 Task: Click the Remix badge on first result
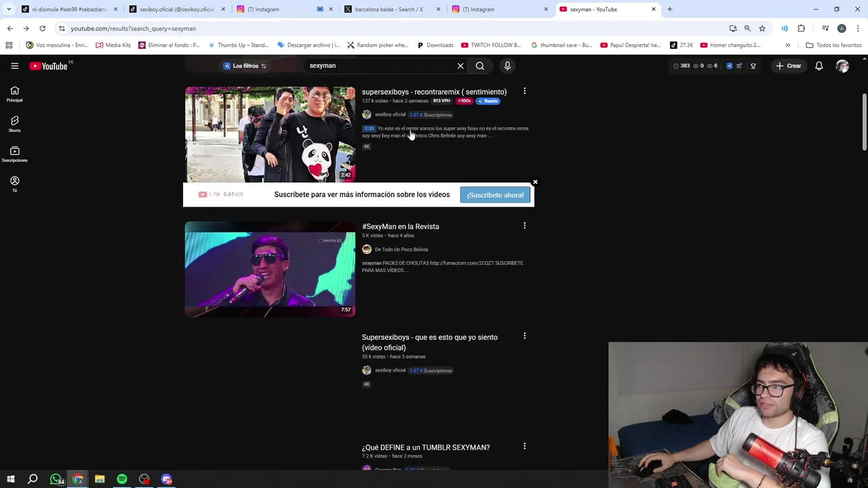488,101
